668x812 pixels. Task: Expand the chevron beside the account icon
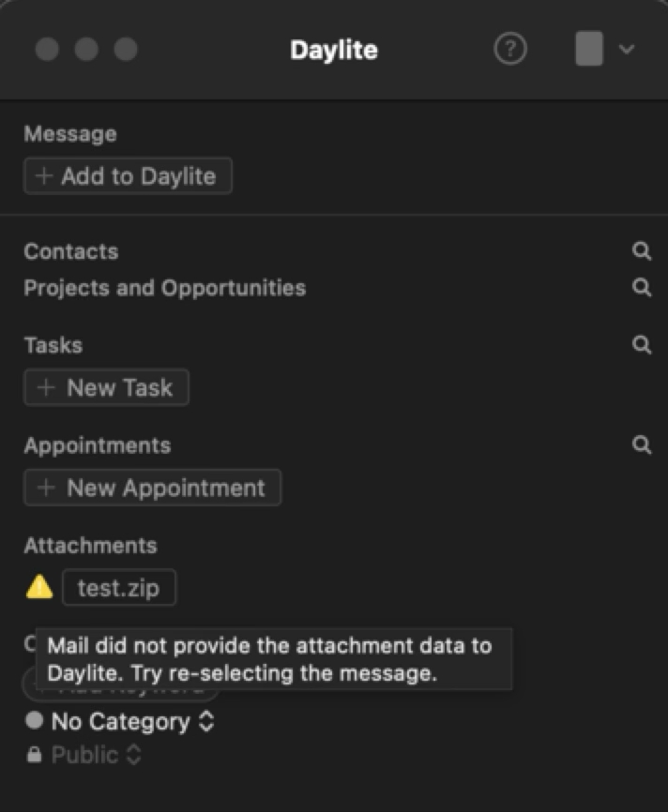(627, 49)
